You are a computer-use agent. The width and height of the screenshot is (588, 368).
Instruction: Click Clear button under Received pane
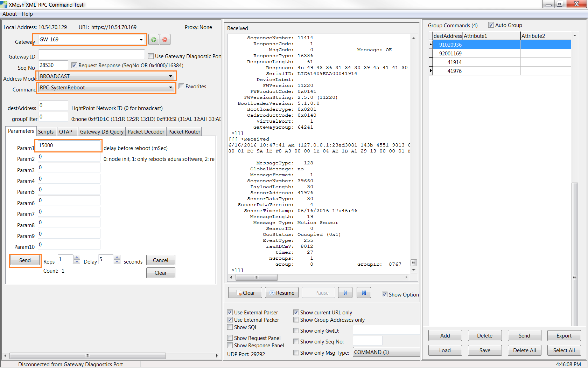point(245,293)
